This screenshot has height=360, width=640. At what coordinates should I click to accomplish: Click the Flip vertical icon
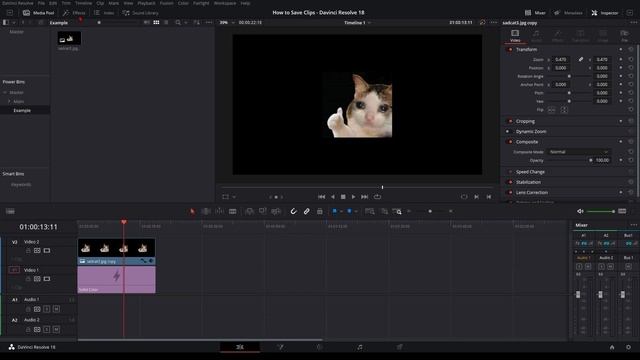[x=564, y=110]
